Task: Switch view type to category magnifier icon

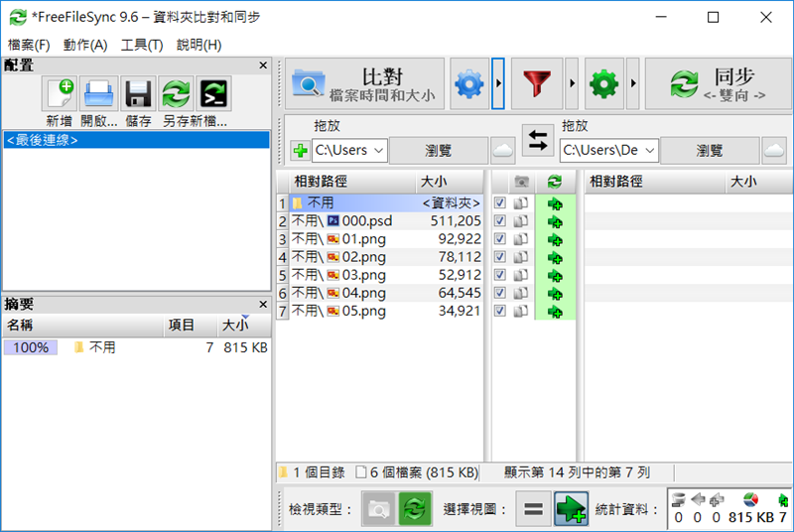Action: (x=379, y=509)
